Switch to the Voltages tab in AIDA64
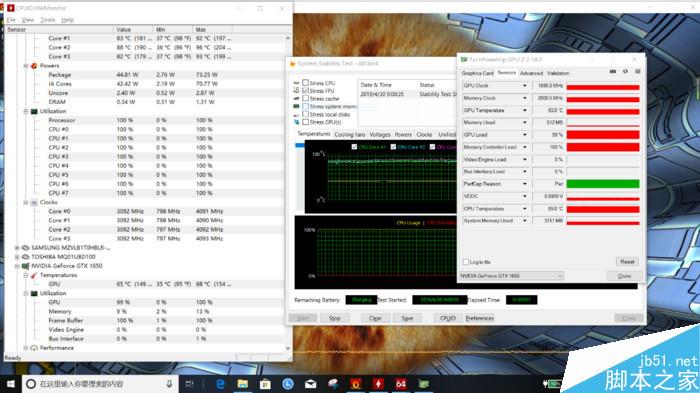The image size is (700, 393). (x=380, y=134)
